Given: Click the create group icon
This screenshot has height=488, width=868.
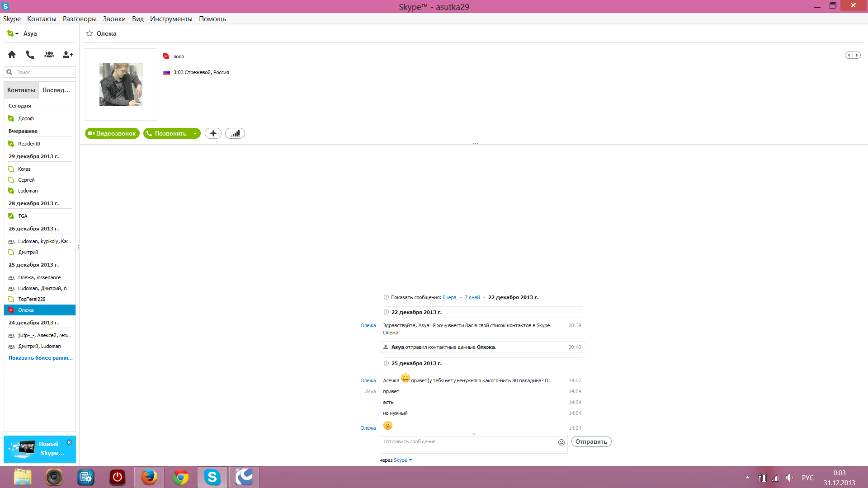Looking at the screenshot, I should 49,55.
